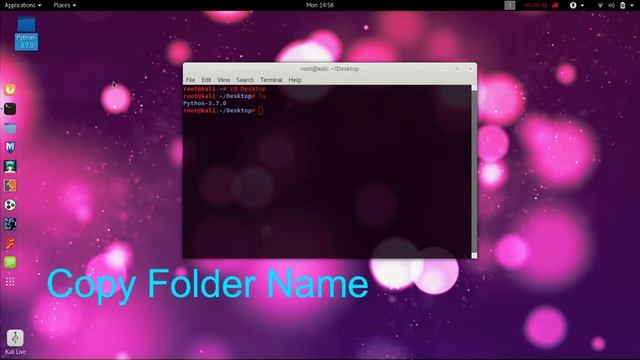Launch the orange Burp Suite dock icon
The image size is (640, 360).
[x=10, y=186]
